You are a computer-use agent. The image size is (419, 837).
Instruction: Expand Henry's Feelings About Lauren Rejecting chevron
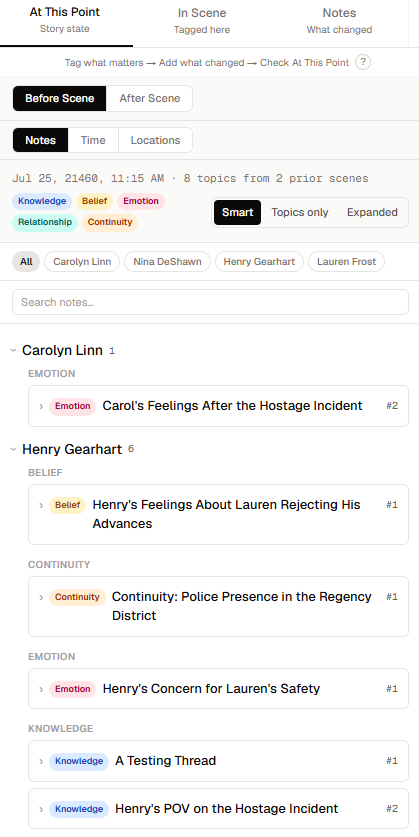(x=41, y=505)
